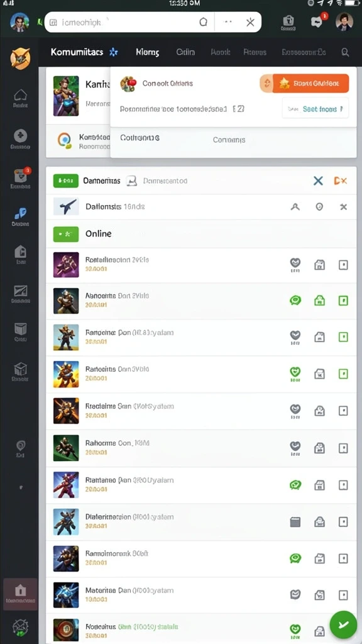Viewport: 362px width, 644px height.
Task: Click the plane icon in the Dallomsis row
Action: [x=65, y=206]
